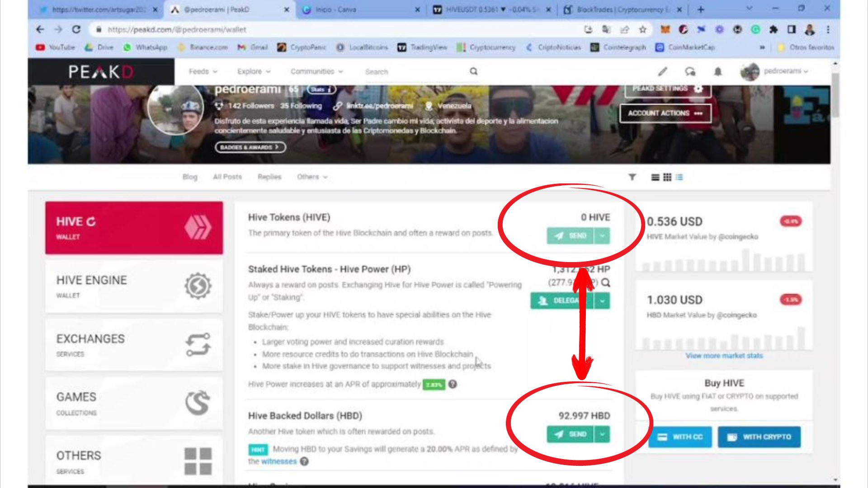Click the Delegate button
This screenshot has height=488, width=868.
pyautogui.click(x=561, y=300)
